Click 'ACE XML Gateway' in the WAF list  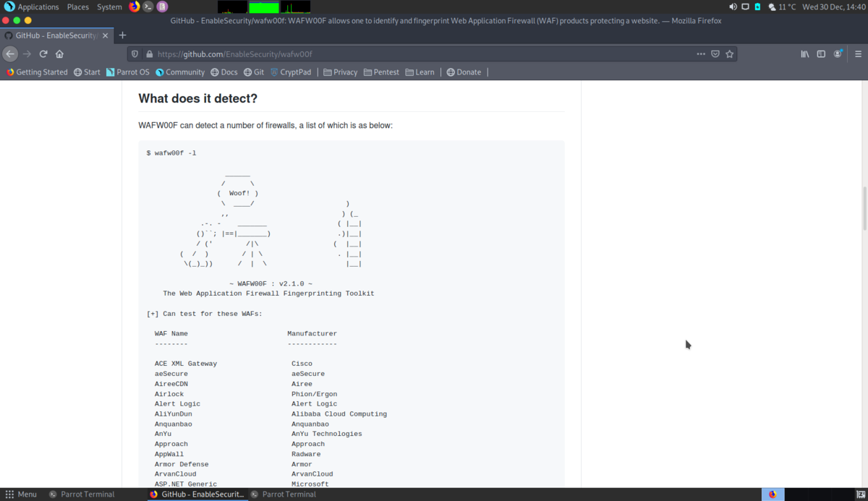(x=185, y=364)
